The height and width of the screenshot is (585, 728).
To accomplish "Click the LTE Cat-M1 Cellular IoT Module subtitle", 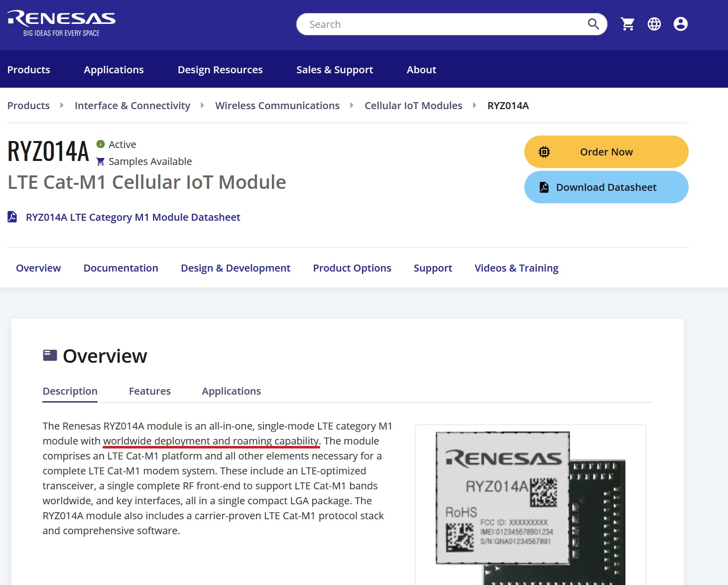I will point(147,182).
